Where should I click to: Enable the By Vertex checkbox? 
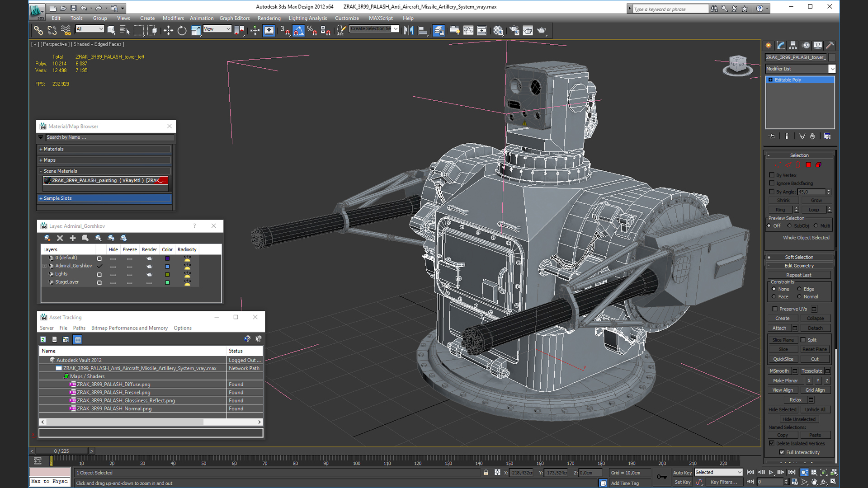pos(772,175)
